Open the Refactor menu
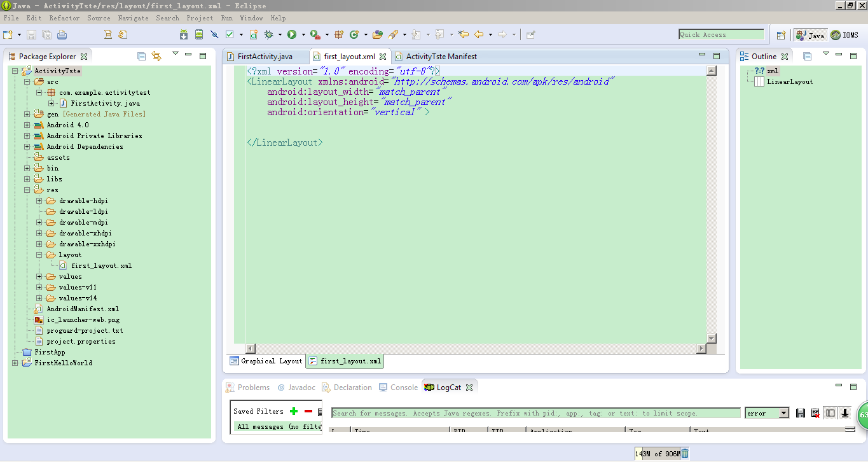The width and height of the screenshot is (868, 462). (64, 18)
